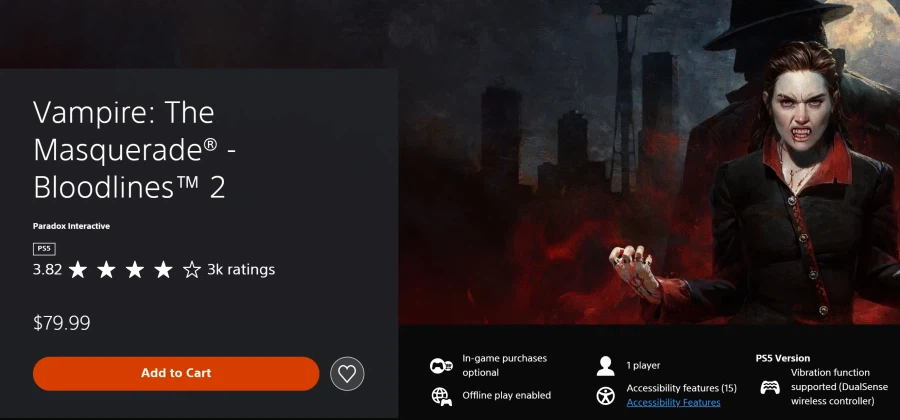Click the 3k ratings text
900x420 pixels.
pyautogui.click(x=241, y=270)
